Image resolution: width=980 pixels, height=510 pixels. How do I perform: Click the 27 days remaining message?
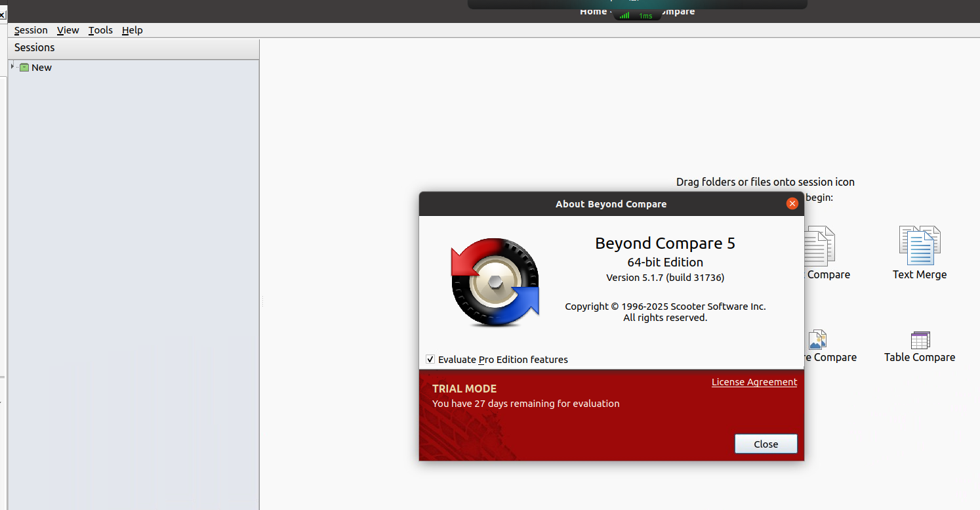(x=525, y=404)
